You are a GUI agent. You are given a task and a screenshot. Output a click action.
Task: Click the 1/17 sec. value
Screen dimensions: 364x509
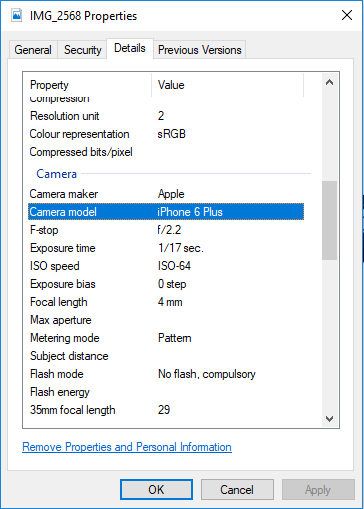tap(181, 248)
